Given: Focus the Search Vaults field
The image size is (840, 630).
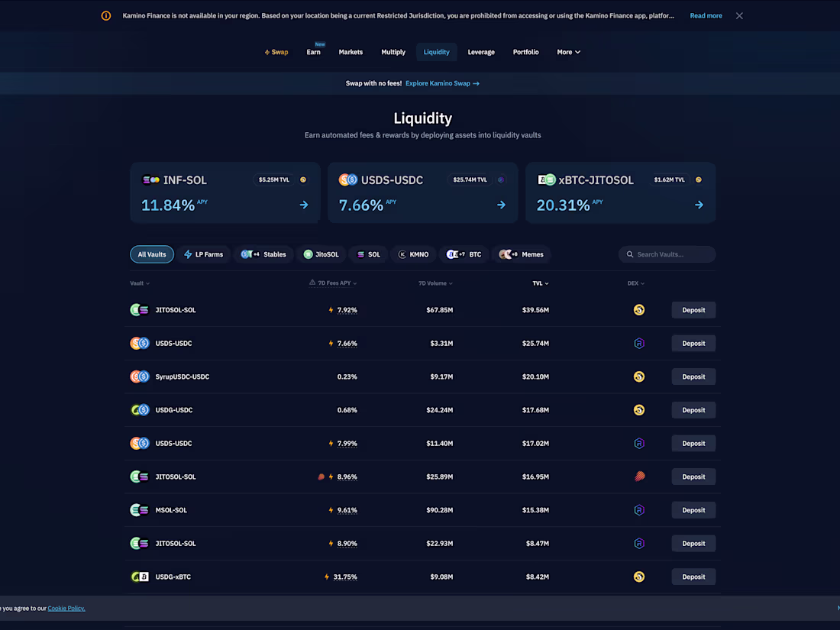Looking at the screenshot, I should 667,254.
